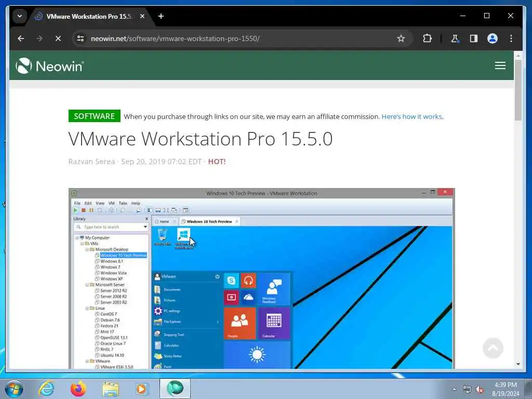532x399 pixels.
Task: Click the taskbar clock showing 4:39 PM
Action: pyautogui.click(x=505, y=389)
